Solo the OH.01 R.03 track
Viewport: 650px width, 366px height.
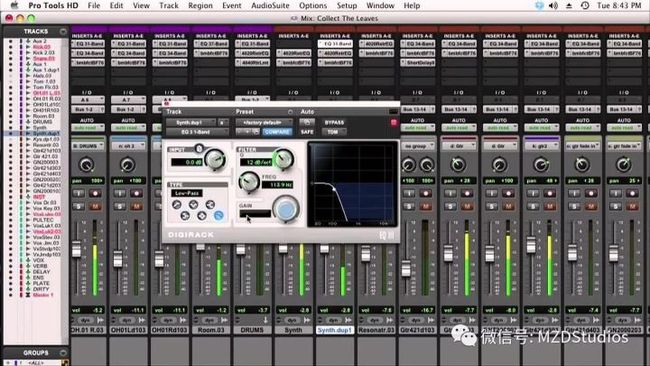coord(78,206)
